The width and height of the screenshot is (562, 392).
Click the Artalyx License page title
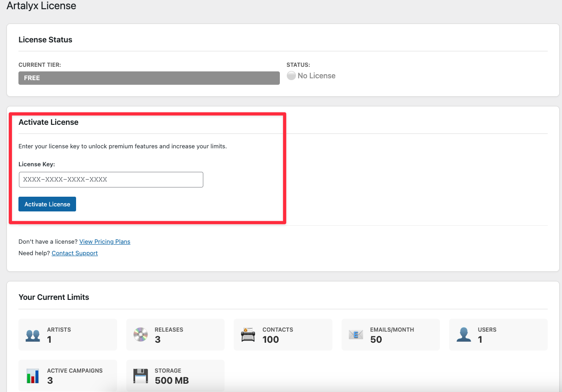click(41, 6)
